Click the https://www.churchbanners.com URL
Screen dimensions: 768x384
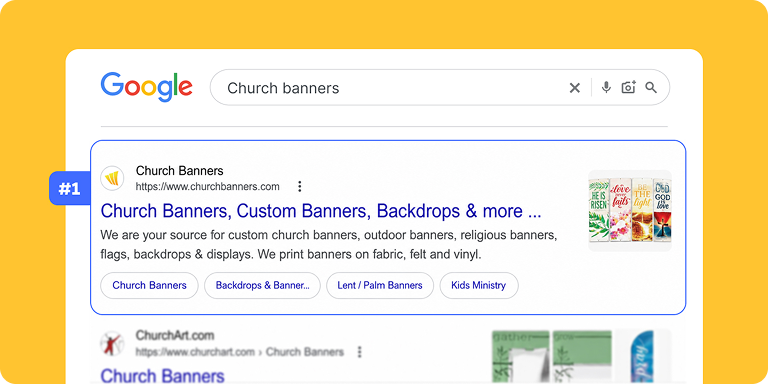208,187
